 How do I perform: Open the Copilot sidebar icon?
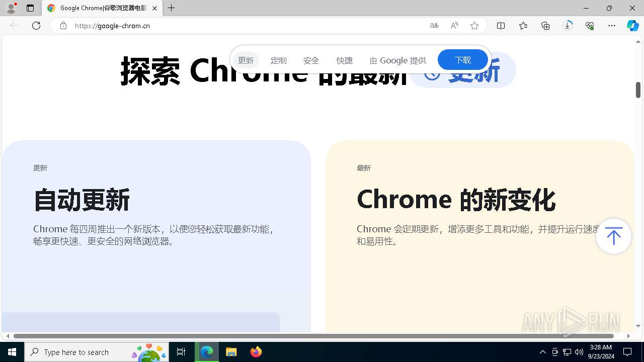633,26
